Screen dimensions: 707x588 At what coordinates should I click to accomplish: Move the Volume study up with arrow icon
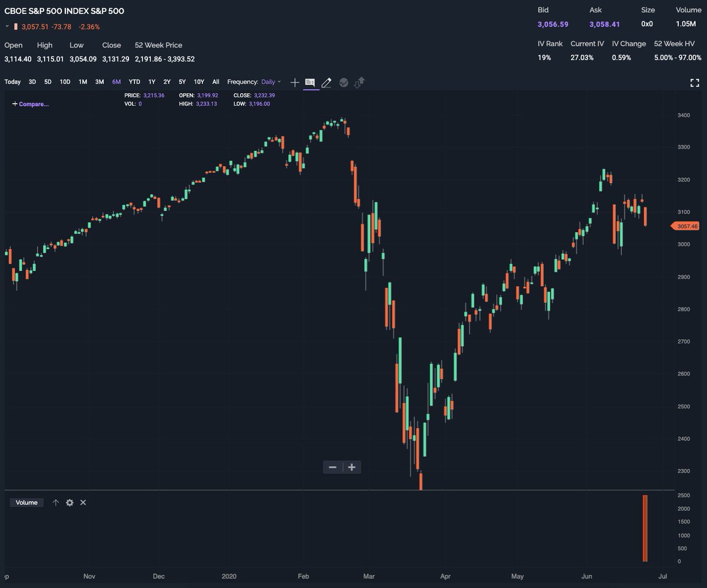coord(56,503)
